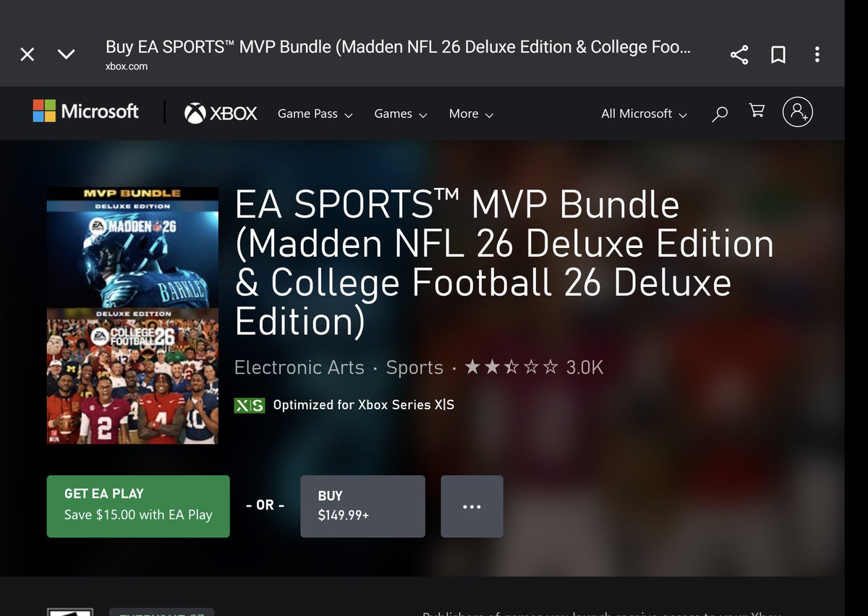Viewport: 868px width, 616px height.
Task: Open the Sports genre link
Action: click(x=414, y=367)
